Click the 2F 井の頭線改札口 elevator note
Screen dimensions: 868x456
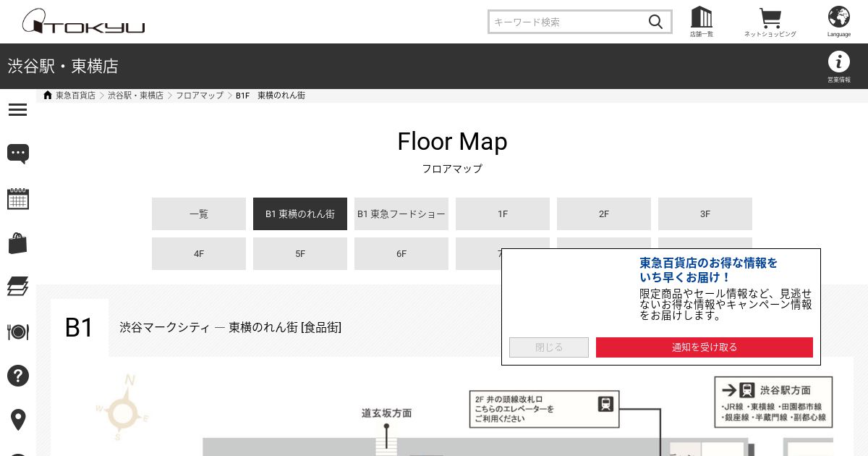click(545, 409)
